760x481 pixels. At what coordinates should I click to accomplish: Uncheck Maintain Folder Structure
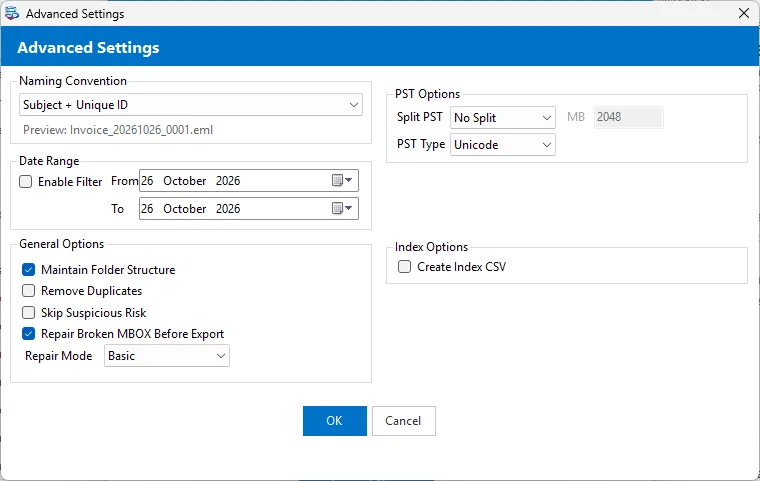pos(29,270)
